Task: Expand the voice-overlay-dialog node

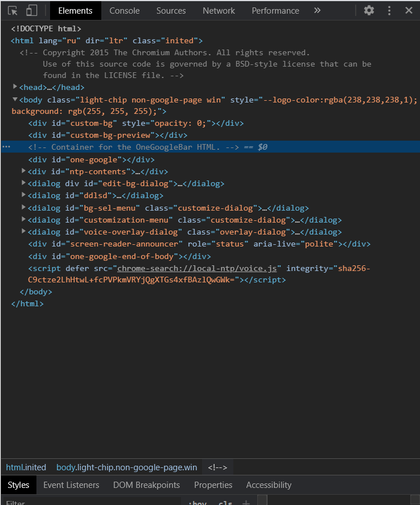Action: [x=24, y=232]
